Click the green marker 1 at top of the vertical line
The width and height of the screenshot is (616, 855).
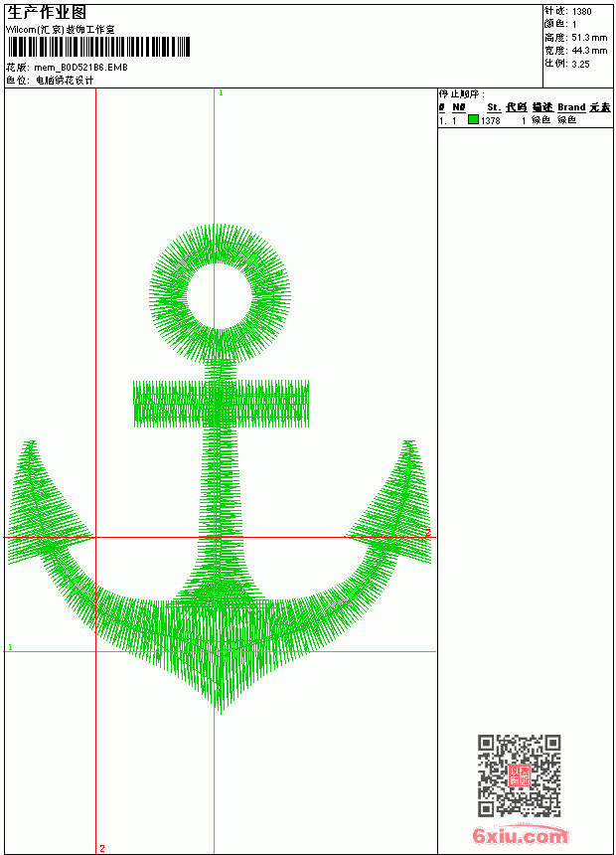(221, 93)
